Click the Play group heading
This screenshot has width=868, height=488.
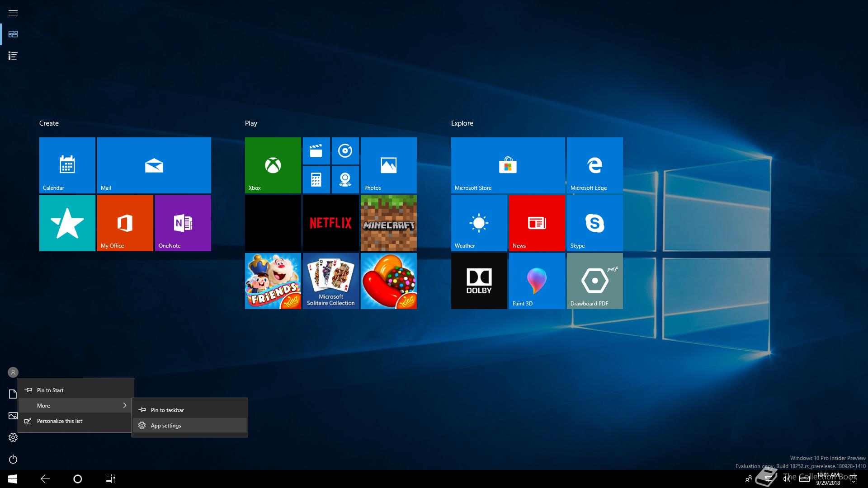pos(251,123)
